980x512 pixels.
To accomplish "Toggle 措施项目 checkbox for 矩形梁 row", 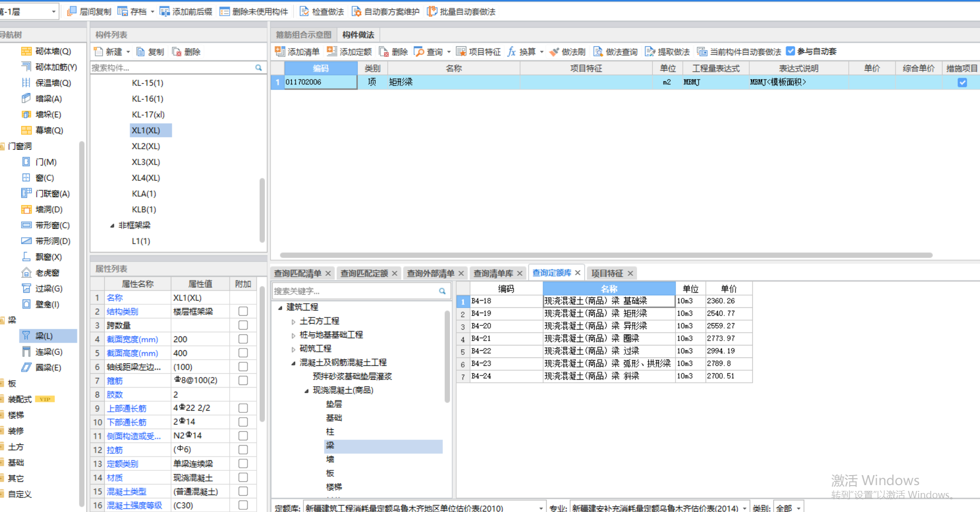I will pos(962,82).
